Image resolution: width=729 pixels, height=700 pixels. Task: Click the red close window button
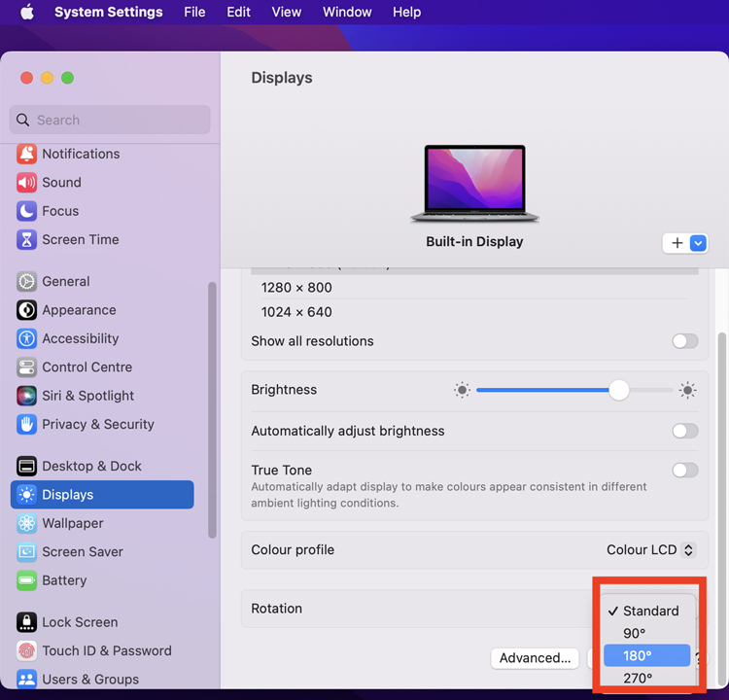[26, 78]
